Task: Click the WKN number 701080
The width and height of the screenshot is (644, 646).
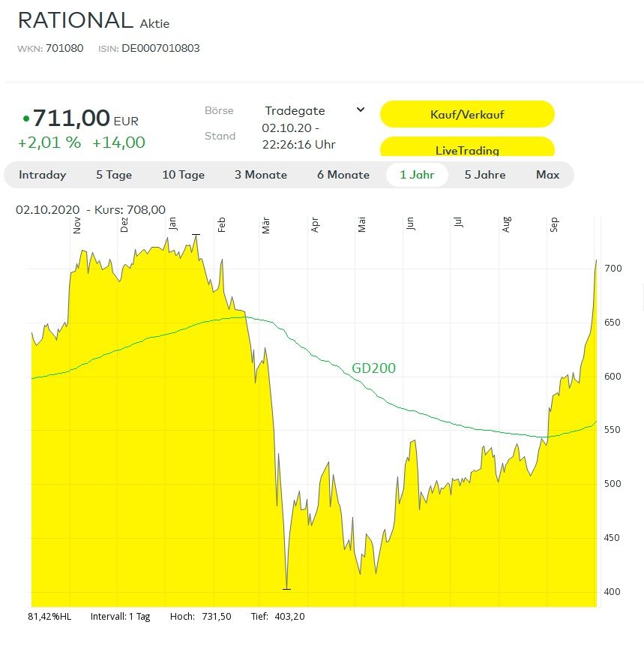Action: point(64,49)
